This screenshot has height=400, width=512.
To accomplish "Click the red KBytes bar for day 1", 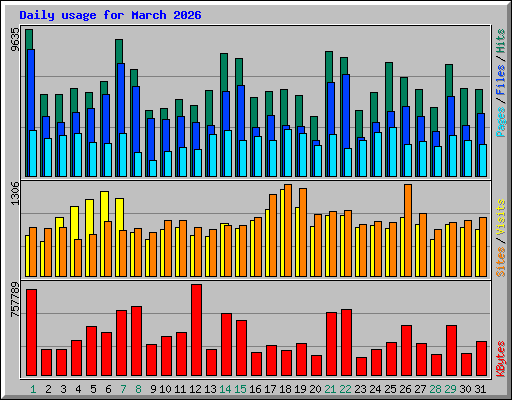I will (31, 333).
